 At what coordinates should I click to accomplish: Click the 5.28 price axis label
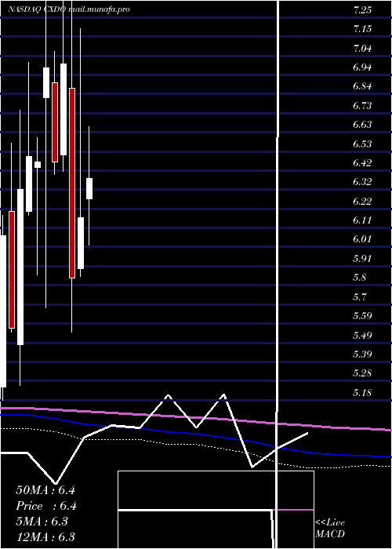(x=362, y=373)
